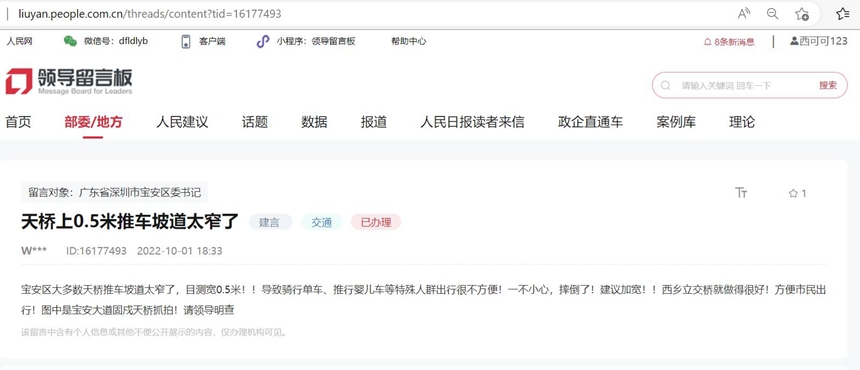Open the 报道 tab
This screenshot has height=370, width=860.
pos(374,122)
